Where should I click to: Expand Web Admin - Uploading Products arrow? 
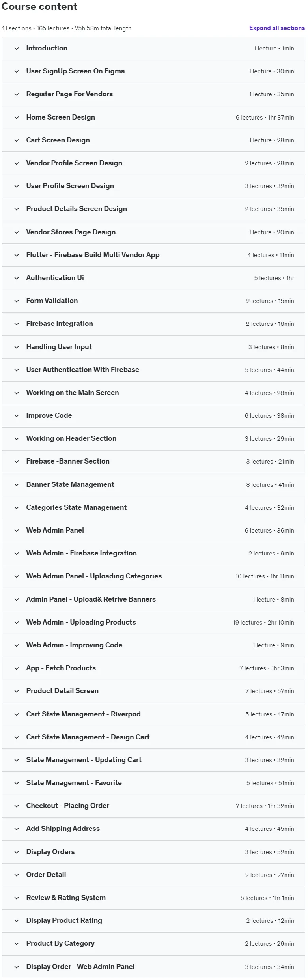[x=17, y=623]
